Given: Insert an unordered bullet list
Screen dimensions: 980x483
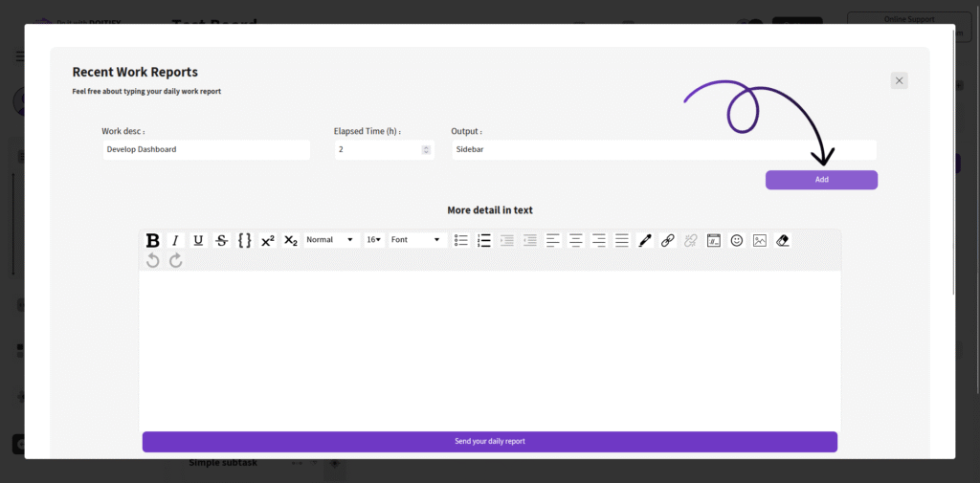Looking at the screenshot, I should coord(461,241).
